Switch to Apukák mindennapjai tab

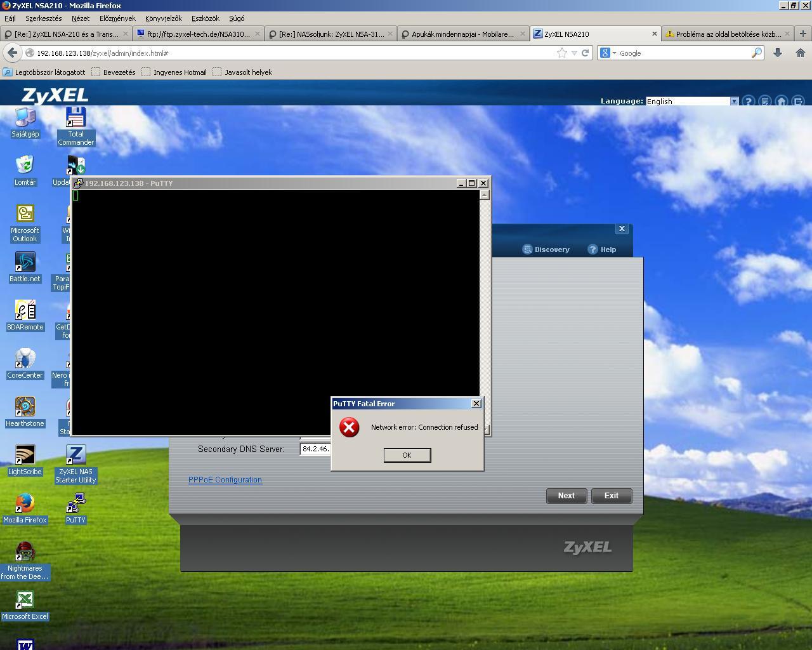pyautogui.click(x=463, y=34)
